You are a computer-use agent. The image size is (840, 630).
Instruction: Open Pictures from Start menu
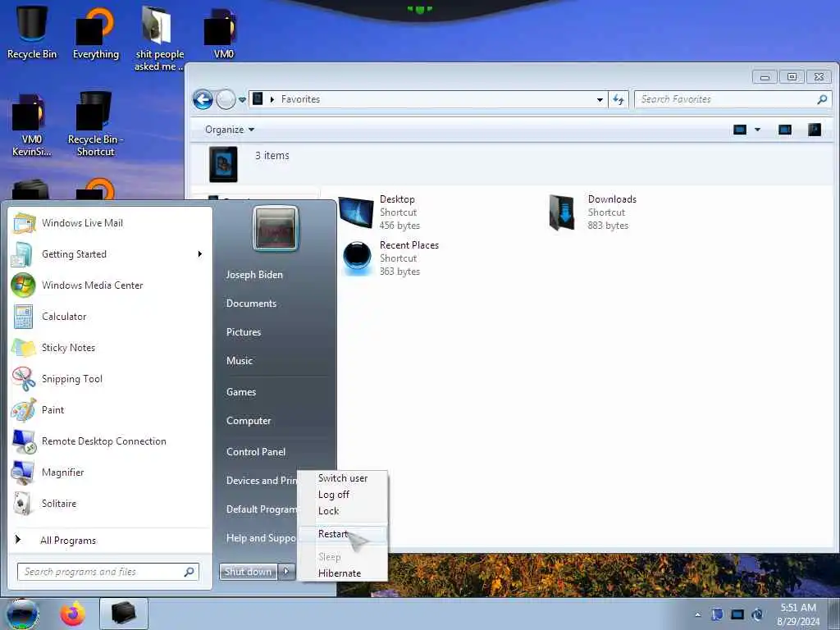coord(244,332)
